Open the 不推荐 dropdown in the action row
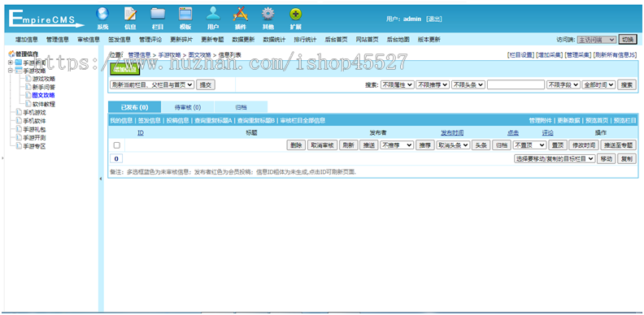 click(397, 145)
